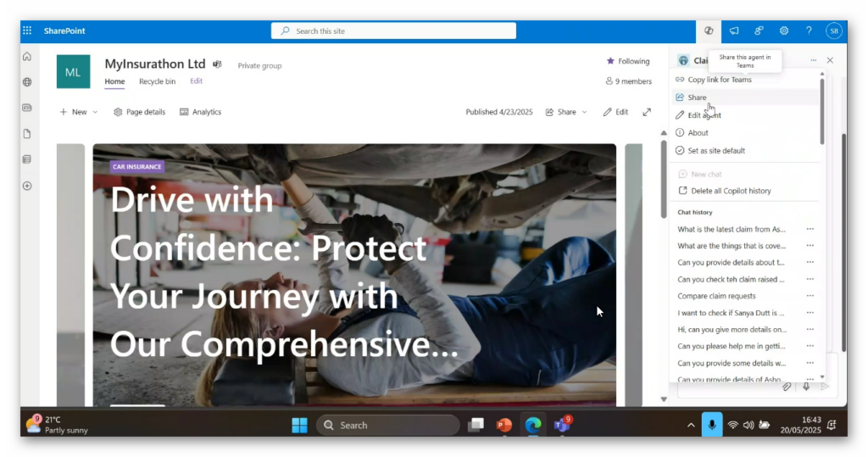Click the Edit navigation link
Viewport: 868px width, 457px height.
pyautogui.click(x=196, y=81)
